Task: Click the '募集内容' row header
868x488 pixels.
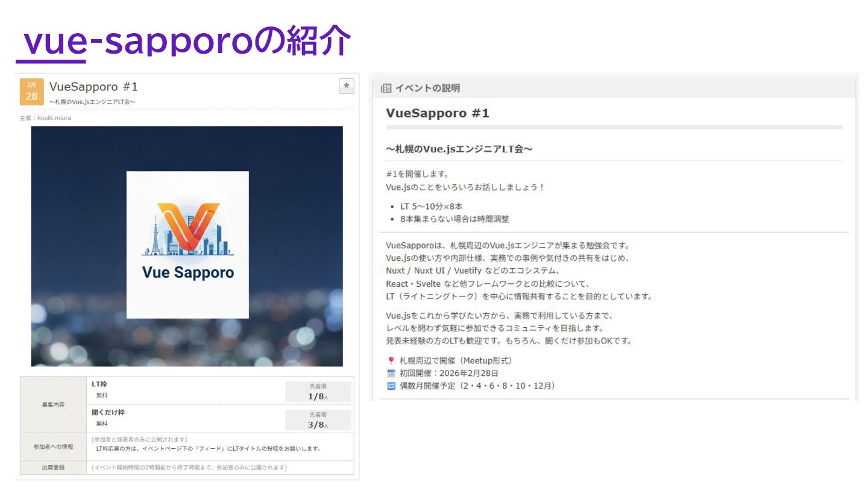Action: coord(53,404)
